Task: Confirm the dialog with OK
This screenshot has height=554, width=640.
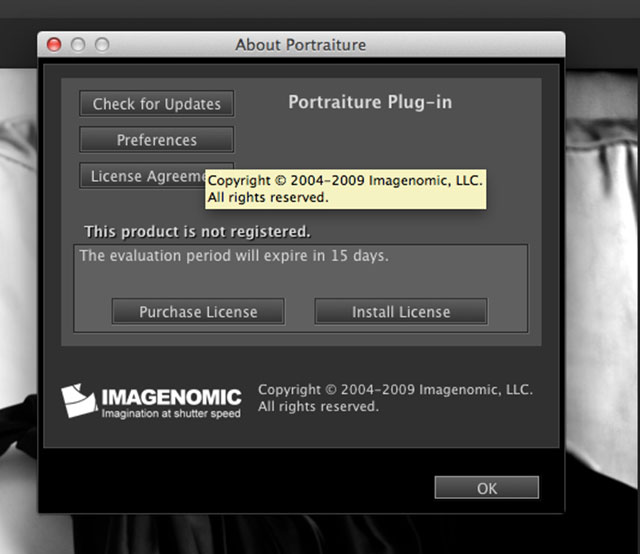Action: [487, 488]
